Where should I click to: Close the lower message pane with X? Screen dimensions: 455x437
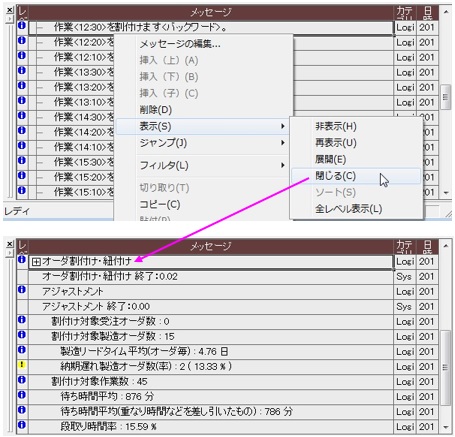(x=10, y=244)
